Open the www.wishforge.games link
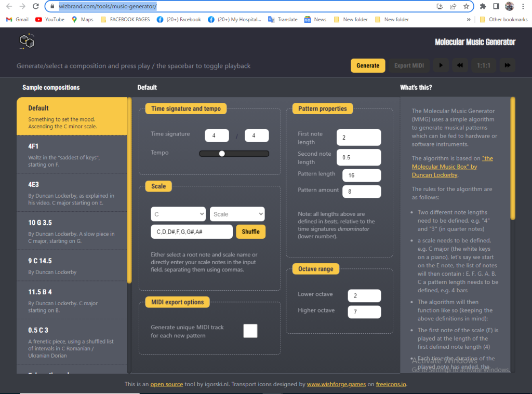 point(336,384)
